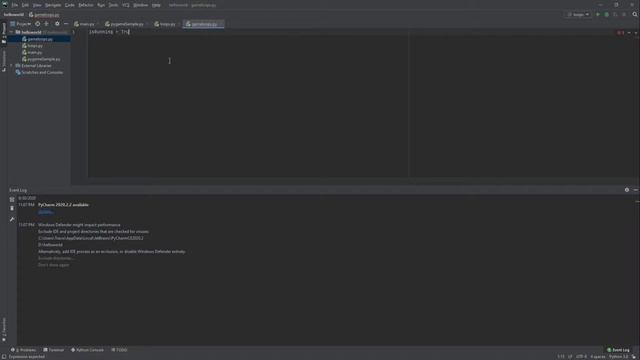Image resolution: width=640 pixels, height=360 pixels.
Task: Click the Run with Coverage icon
Action: click(x=615, y=15)
